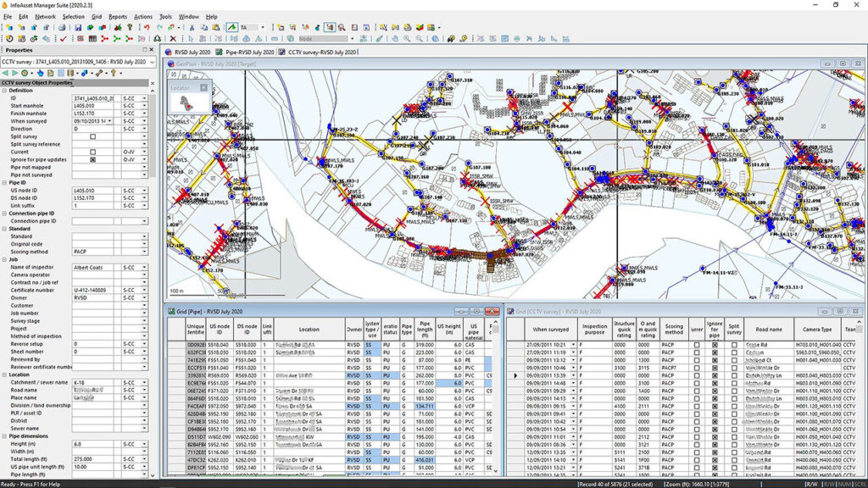Click the red X delete icon
The width and height of the screenshot is (868, 488).
point(173,38)
